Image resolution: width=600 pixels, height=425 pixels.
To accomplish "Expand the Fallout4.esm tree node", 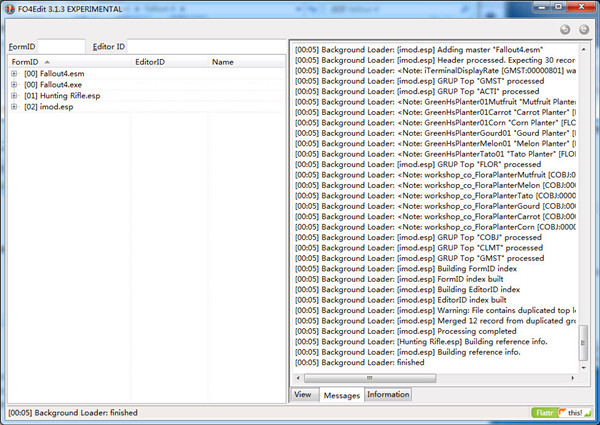I will [x=14, y=73].
